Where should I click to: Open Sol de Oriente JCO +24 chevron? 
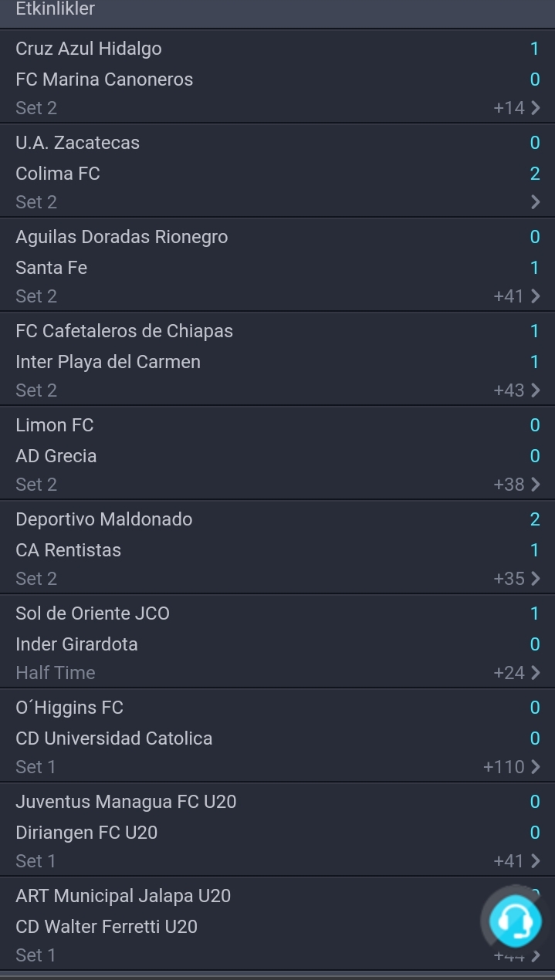(536, 673)
